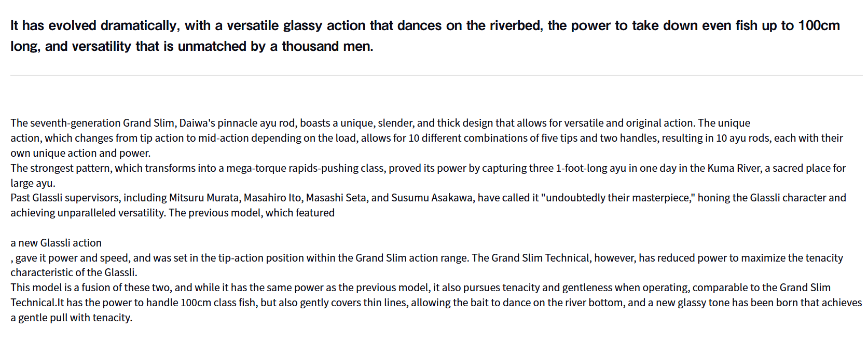
Task: Click the word "mega-torque"
Action: point(256,168)
